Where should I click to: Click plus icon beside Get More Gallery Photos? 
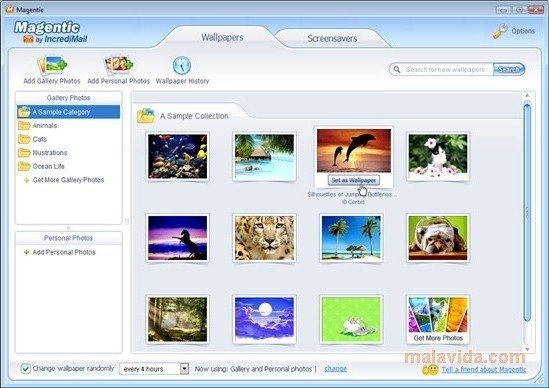[26, 180]
